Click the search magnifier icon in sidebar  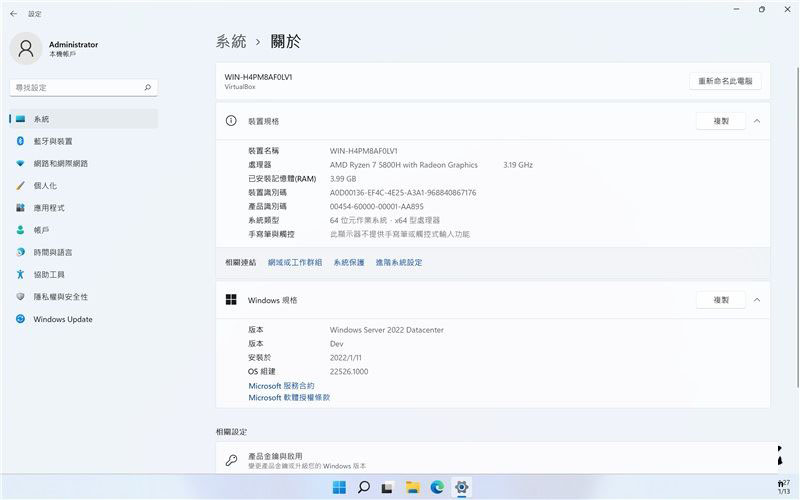pos(148,88)
